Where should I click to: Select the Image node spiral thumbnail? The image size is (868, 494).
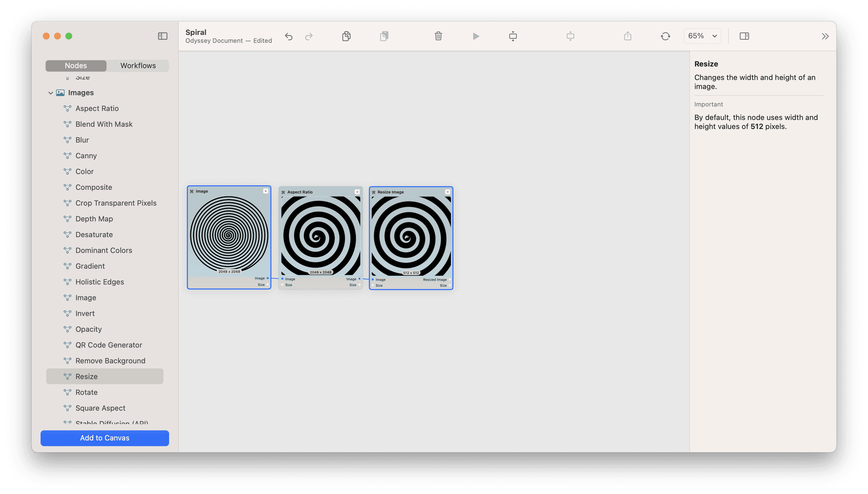pyautogui.click(x=229, y=235)
